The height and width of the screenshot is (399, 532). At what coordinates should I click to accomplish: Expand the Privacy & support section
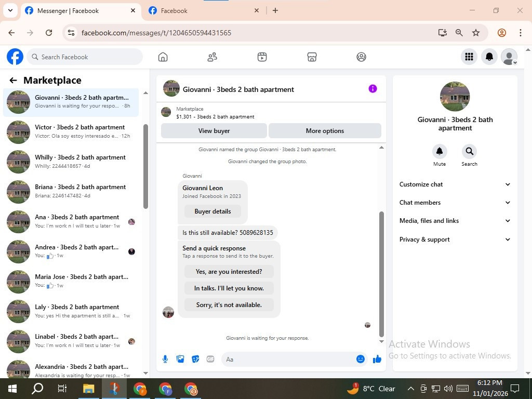pos(455,239)
